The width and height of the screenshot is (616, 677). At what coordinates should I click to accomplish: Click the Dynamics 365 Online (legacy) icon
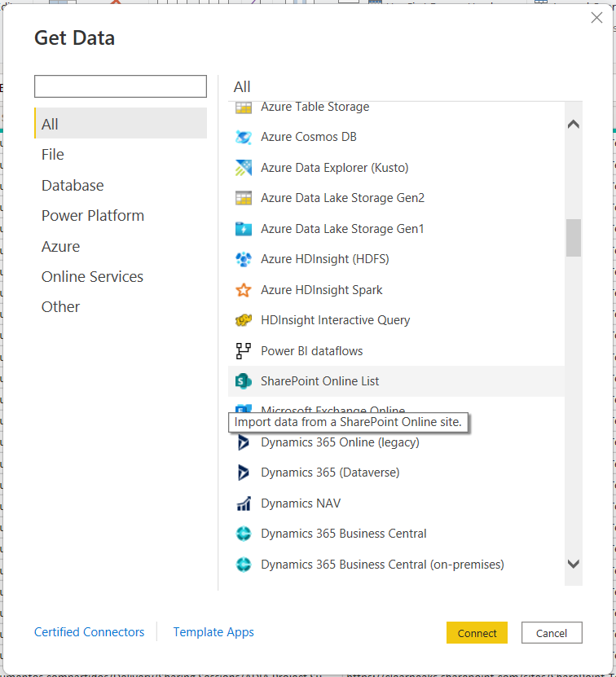pyautogui.click(x=243, y=442)
